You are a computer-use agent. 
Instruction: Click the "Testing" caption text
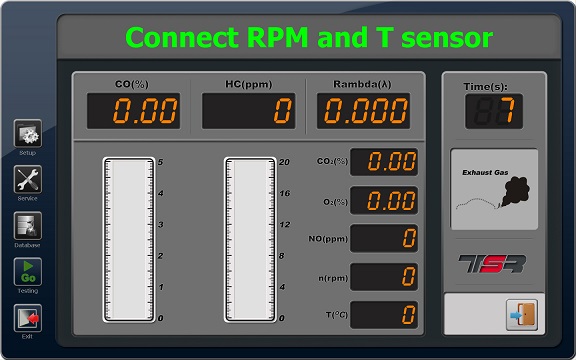[x=28, y=291]
